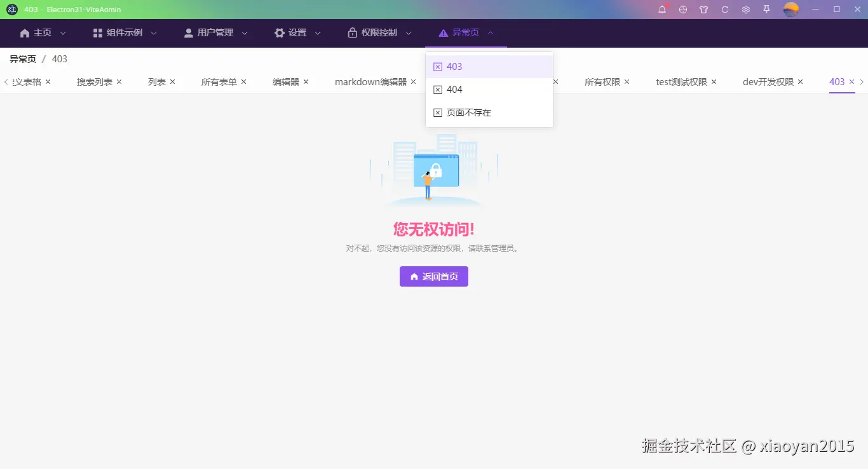
Task: Open settings gear in the title bar
Action: coord(746,10)
